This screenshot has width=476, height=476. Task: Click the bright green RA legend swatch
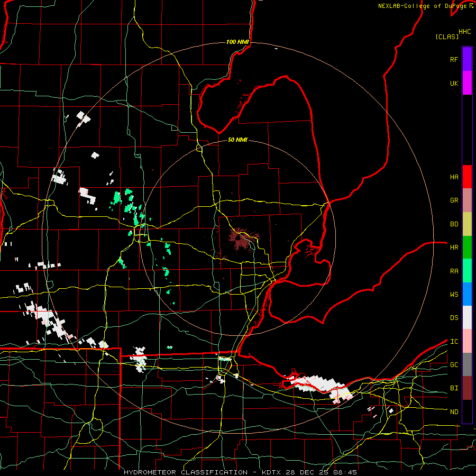[x=467, y=271]
